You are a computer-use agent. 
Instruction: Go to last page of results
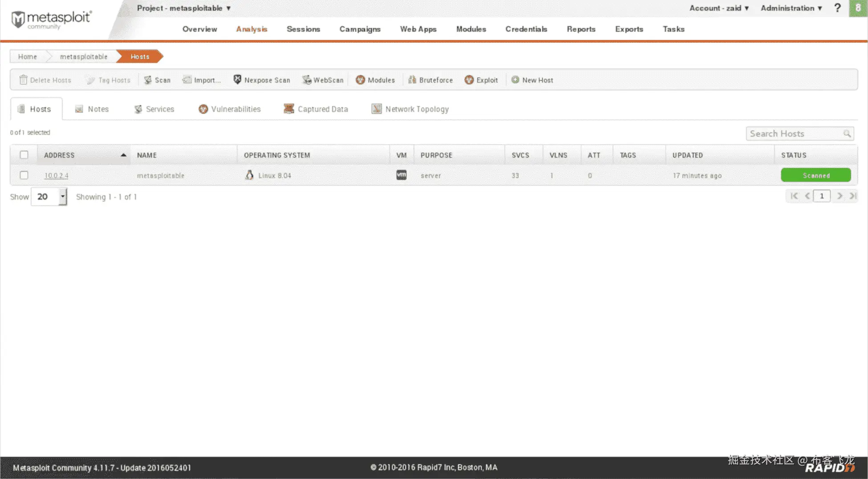coord(852,196)
